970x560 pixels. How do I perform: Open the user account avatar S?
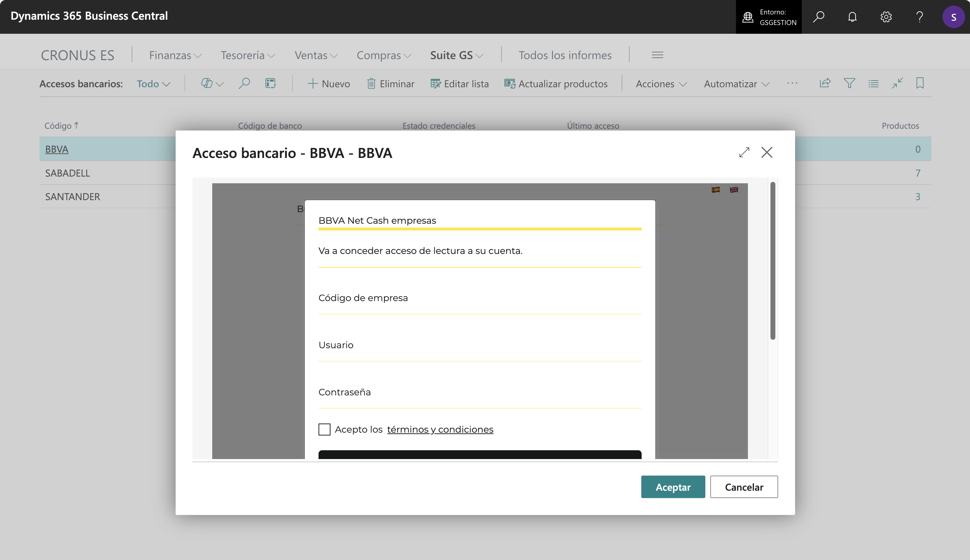coord(953,17)
